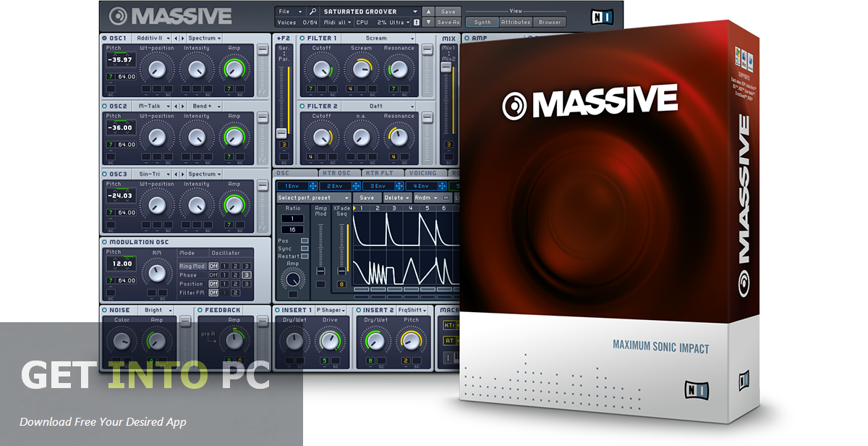Viewport: 868px width, 446px height.
Task: Enable the Sync checkbox in performer
Action: (x=304, y=248)
